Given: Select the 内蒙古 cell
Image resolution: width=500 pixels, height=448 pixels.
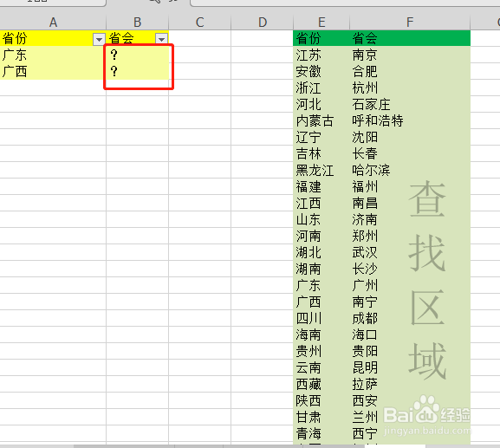Looking at the screenshot, I should tap(321, 120).
